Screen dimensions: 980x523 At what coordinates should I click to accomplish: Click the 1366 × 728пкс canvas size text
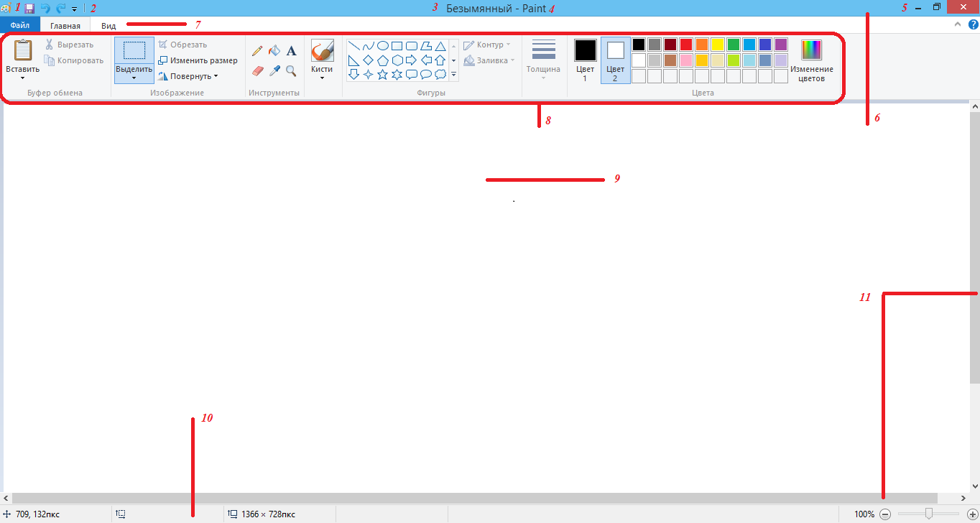coord(269,514)
